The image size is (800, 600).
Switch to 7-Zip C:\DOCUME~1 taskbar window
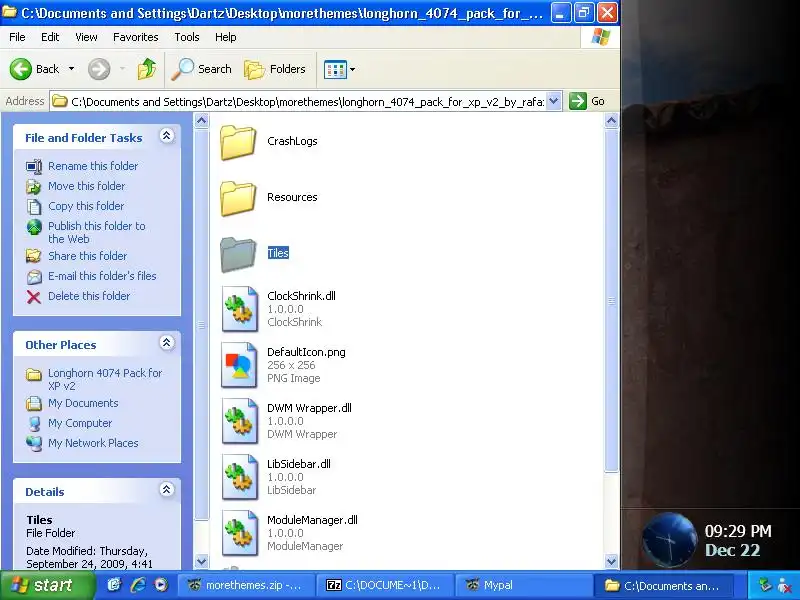(383, 585)
